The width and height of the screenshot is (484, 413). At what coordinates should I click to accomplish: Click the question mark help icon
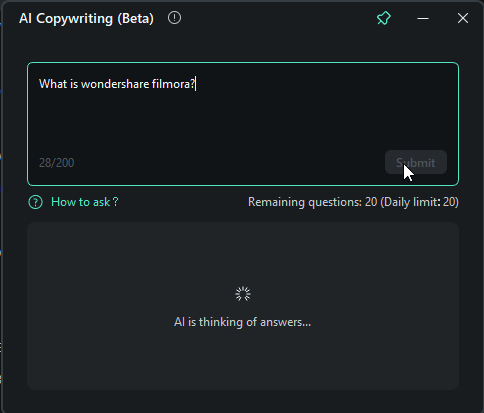(x=35, y=202)
